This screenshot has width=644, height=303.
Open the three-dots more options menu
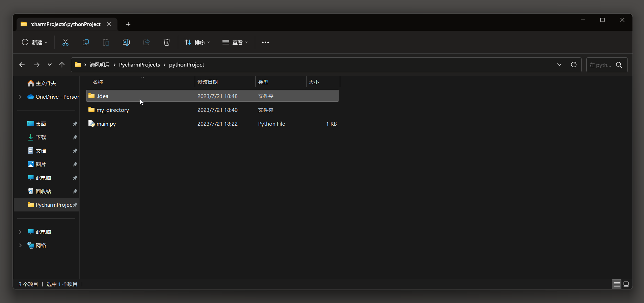[x=266, y=42]
